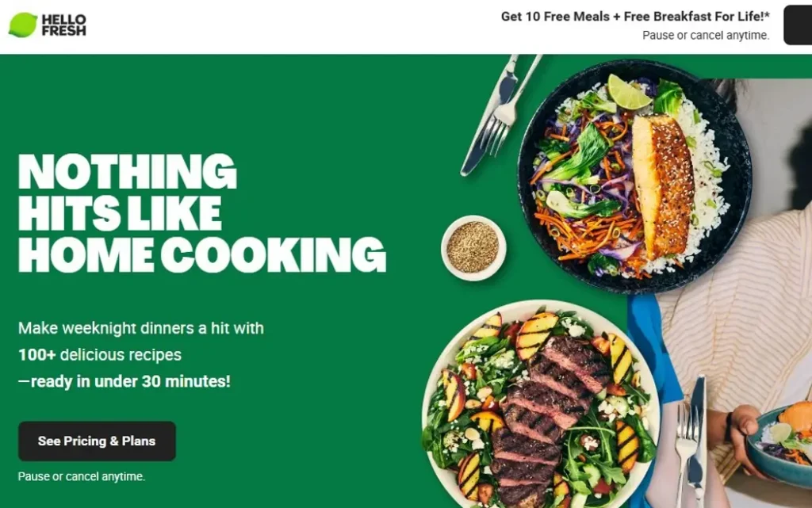The image size is (812, 508).
Task: Click the '100+ delicious recipes' text
Action: [100, 355]
